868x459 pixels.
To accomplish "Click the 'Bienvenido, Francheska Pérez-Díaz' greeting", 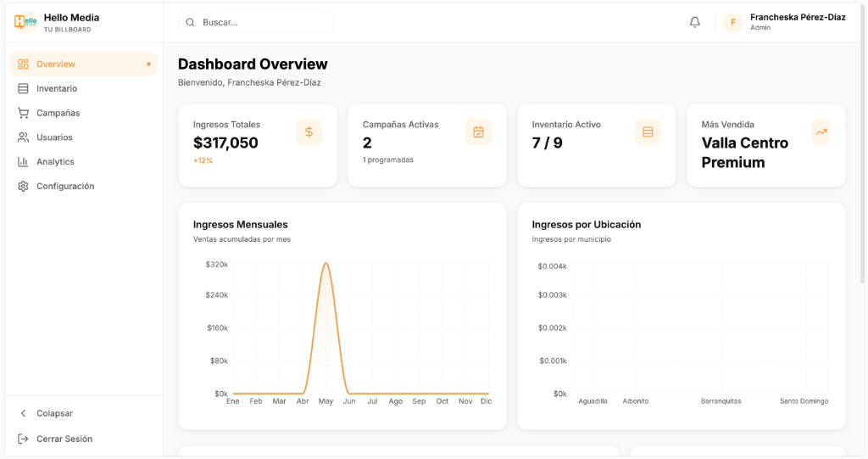I will pos(249,82).
